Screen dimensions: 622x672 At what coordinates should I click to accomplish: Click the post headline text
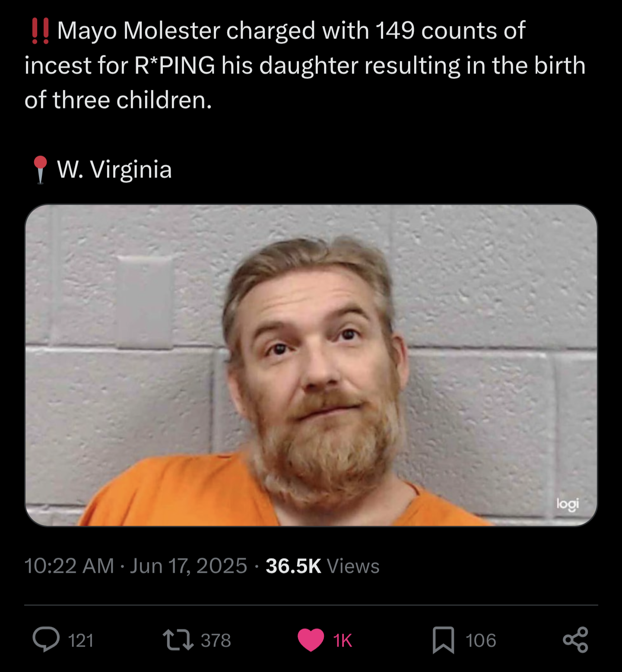pos(305,65)
